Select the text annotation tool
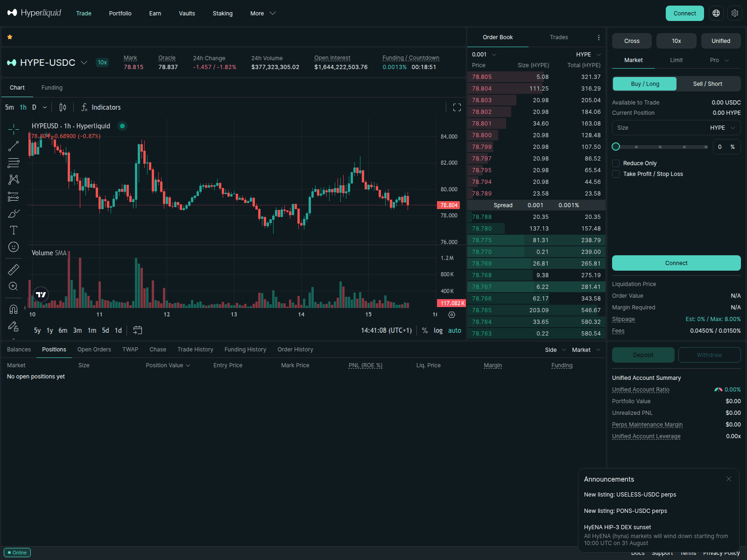 [14, 230]
